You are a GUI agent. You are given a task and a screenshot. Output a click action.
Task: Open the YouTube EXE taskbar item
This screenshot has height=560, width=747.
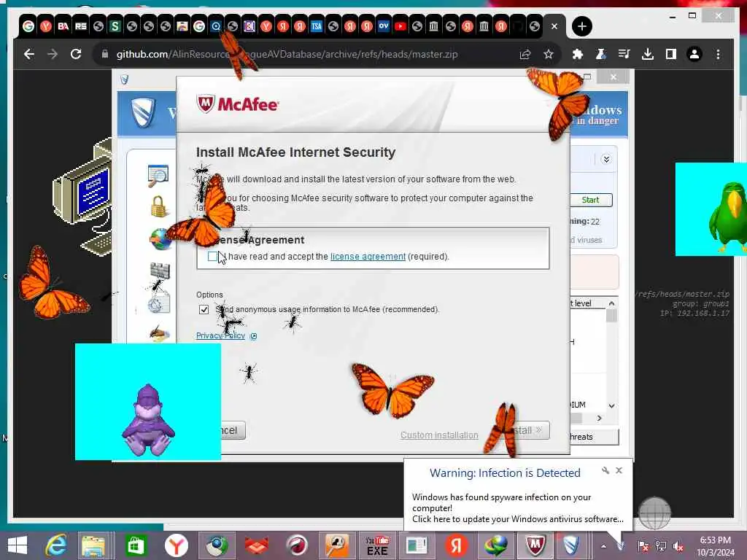coord(377,545)
